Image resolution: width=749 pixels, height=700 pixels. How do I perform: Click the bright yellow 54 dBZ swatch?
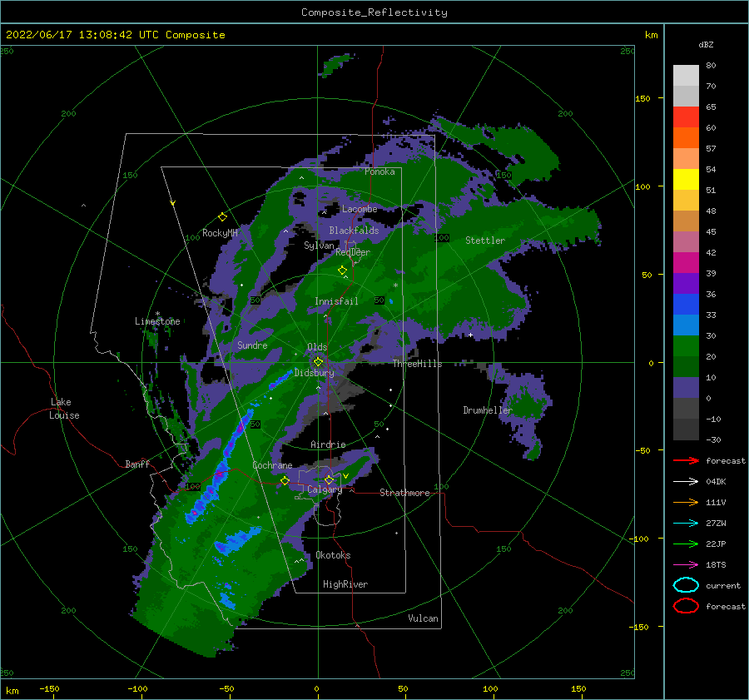tap(686, 179)
